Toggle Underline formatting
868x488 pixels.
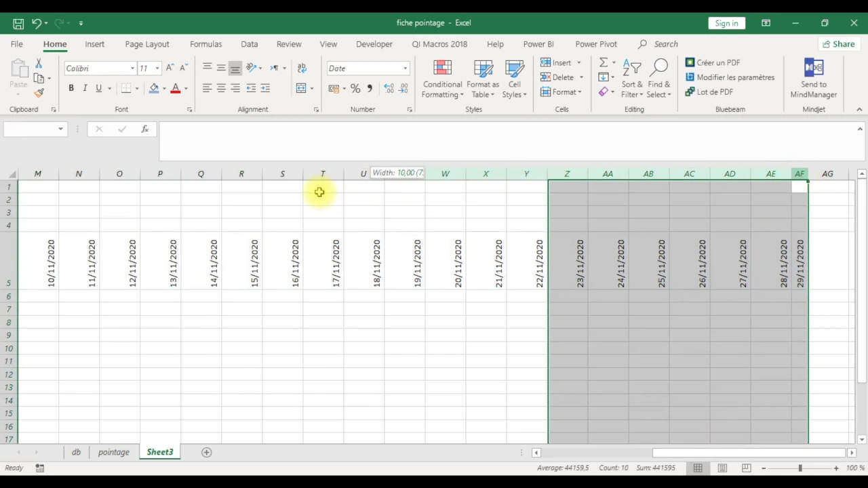[x=99, y=88]
